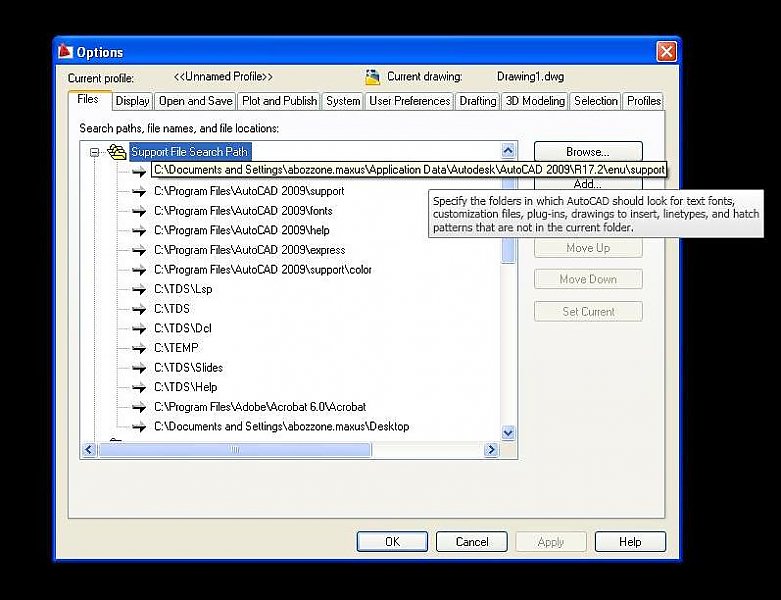Click the horizontal scroll right arrow
Viewport: 781px width, 600px height.
click(x=491, y=450)
